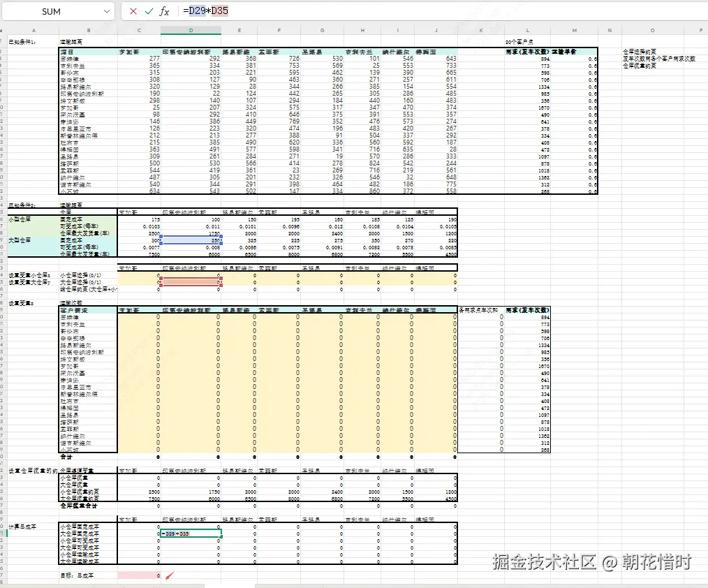Select the distance cell with value 726
The image size is (708, 588).
(x=279, y=59)
